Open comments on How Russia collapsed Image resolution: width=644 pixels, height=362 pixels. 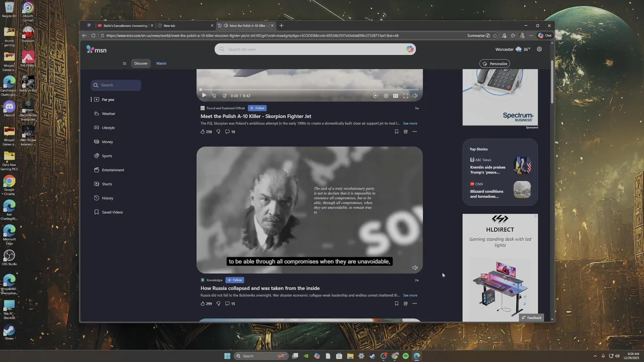(230, 304)
